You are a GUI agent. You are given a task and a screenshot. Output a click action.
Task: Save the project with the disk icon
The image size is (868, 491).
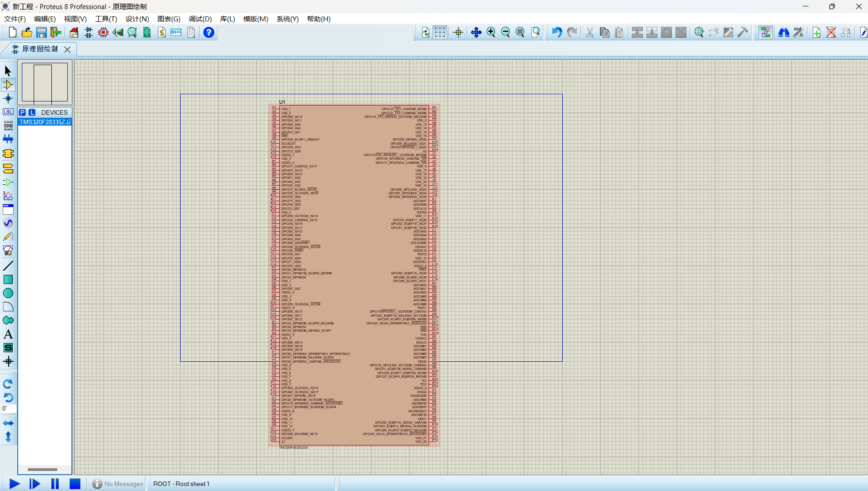click(41, 32)
